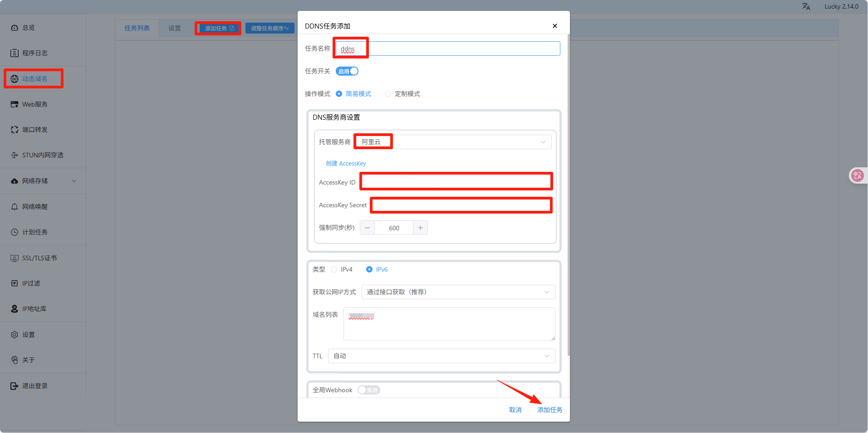Click the 退出登录 logout icon
Viewport: 868px width, 433px height.
click(15, 386)
